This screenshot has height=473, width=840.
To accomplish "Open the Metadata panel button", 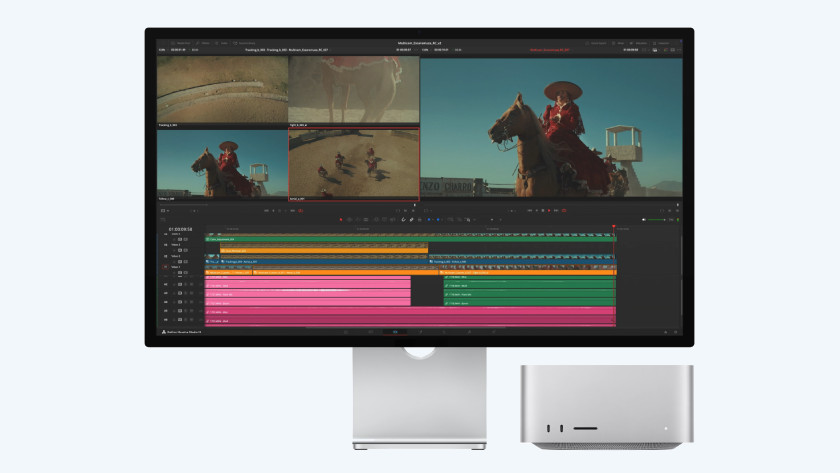I will point(638,43).
